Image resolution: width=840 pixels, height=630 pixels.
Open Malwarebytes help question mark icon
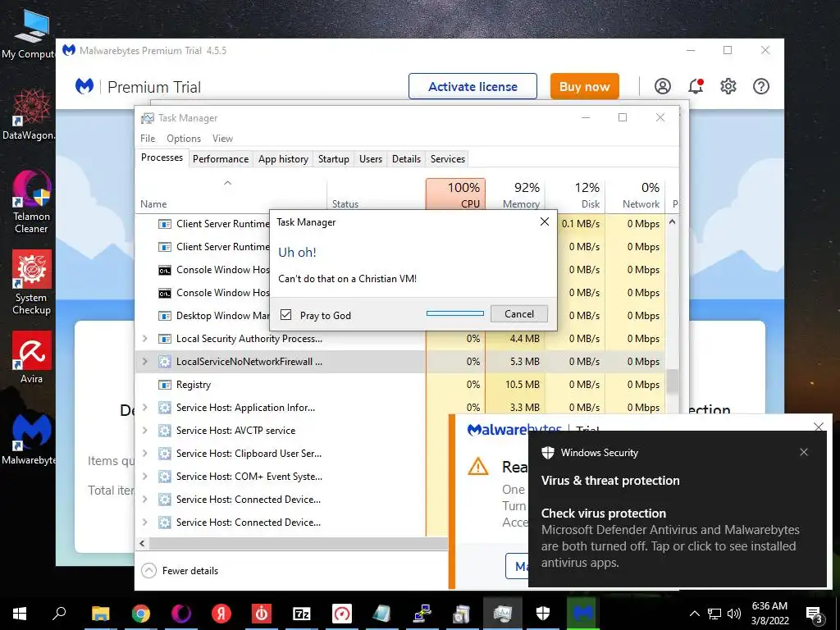[761, 86]
